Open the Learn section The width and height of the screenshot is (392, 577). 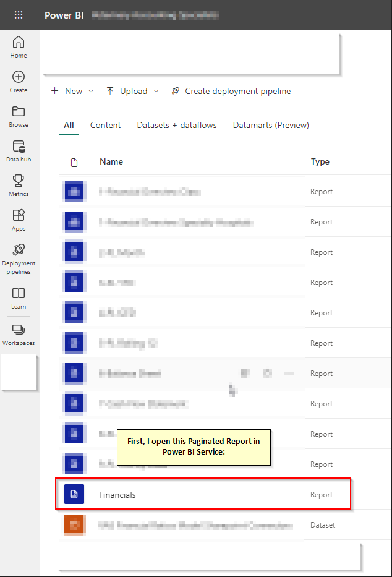[x=19, y=299]
